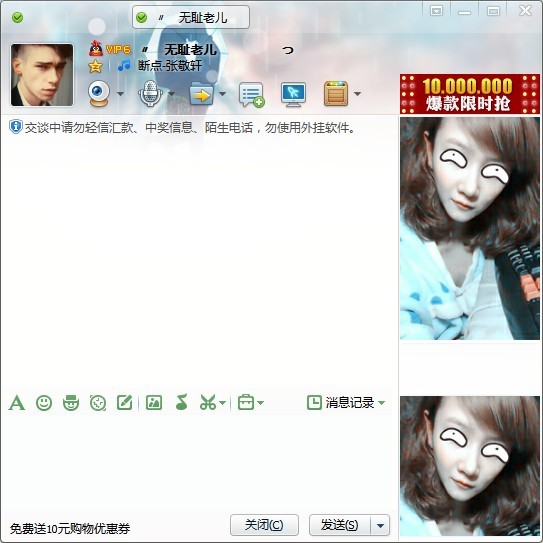The image size is (543, 543).
Task: Send a file with folder arrow icon
Action: 202,94
